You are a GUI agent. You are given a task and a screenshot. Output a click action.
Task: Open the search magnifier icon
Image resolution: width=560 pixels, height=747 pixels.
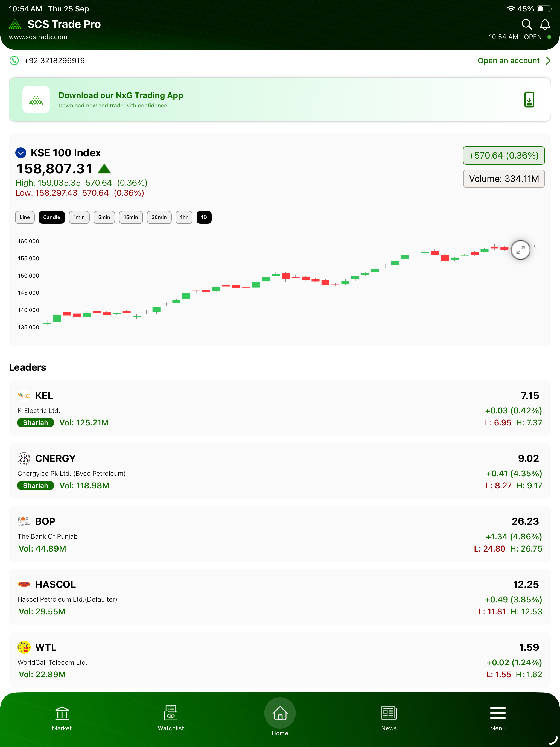tap(527, 24)
